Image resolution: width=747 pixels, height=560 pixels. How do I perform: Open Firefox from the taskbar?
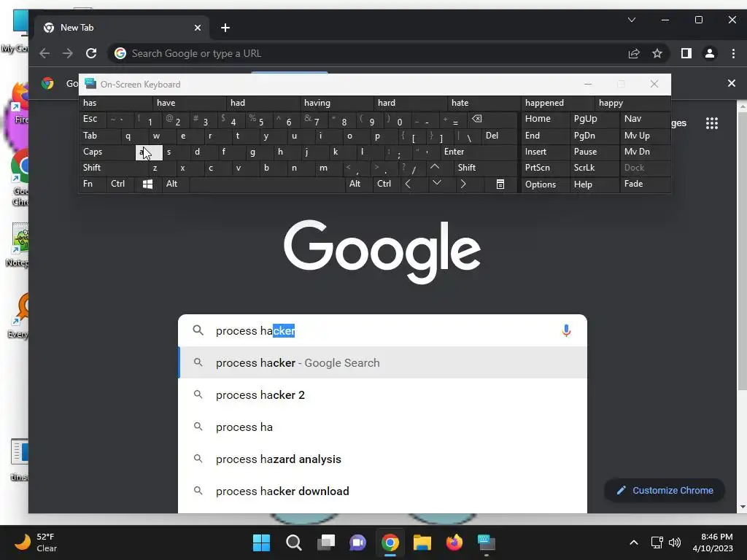454,542
